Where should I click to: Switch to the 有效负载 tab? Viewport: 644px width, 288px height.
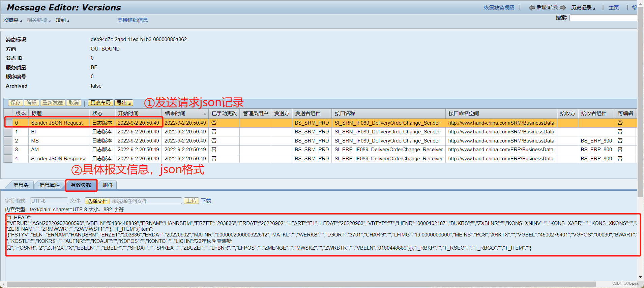click(81, 185)
